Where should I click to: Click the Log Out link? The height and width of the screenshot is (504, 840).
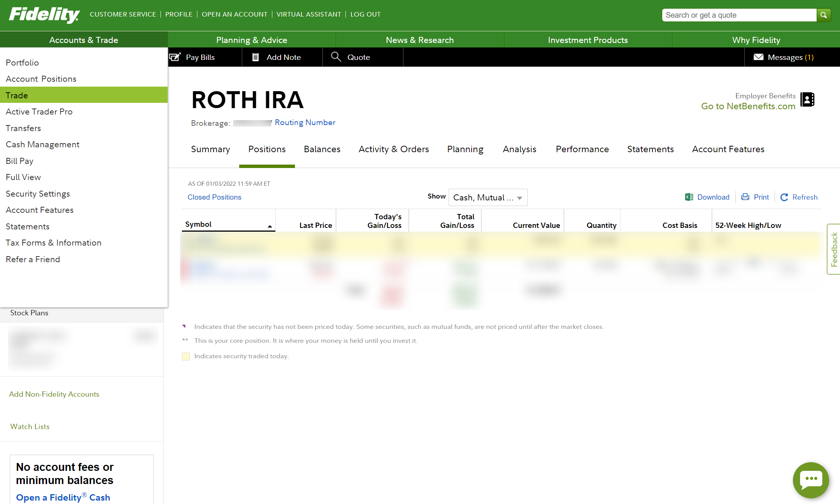point(365,14)
